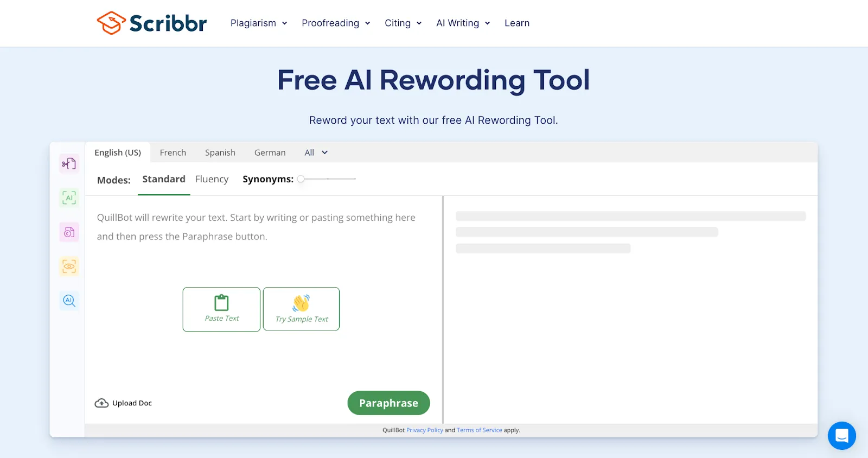The image size is (868, 458).
Task: Click into the text input area
Action: click(x=264, y=227)
